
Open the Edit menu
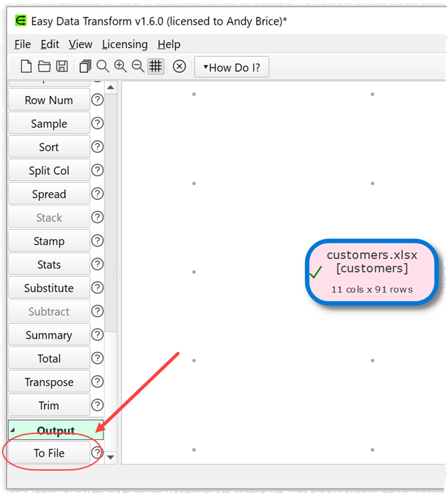pos(49,44)
